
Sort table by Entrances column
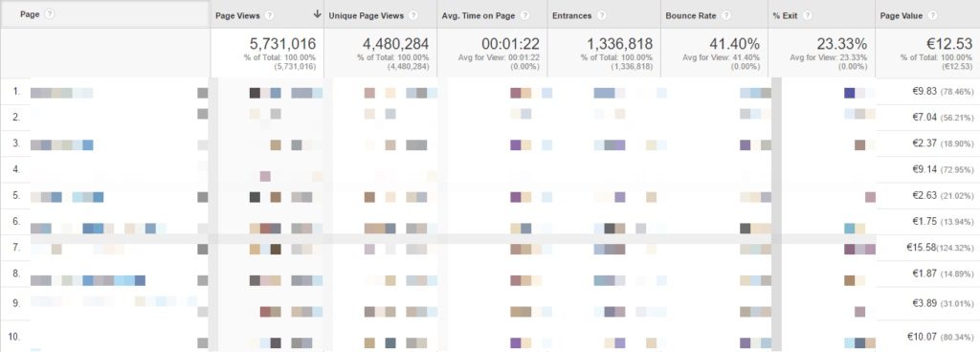tap(572, 15)
